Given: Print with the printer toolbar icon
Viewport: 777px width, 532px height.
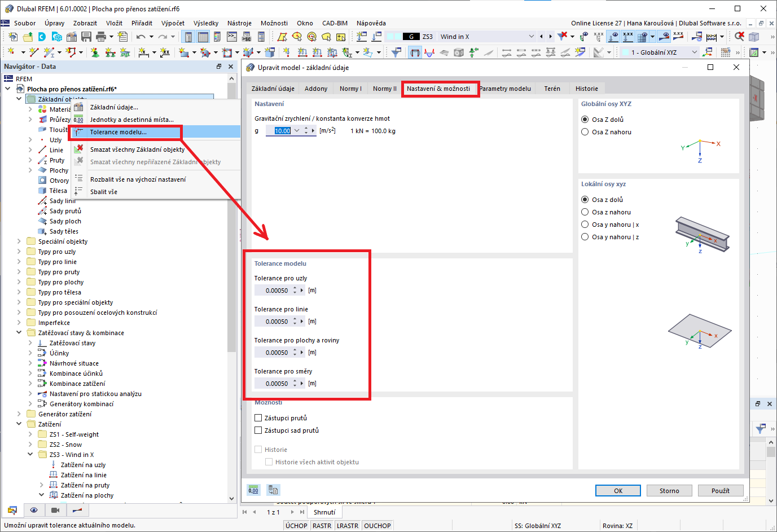Looking at the screenshot, I should (101, 37).
